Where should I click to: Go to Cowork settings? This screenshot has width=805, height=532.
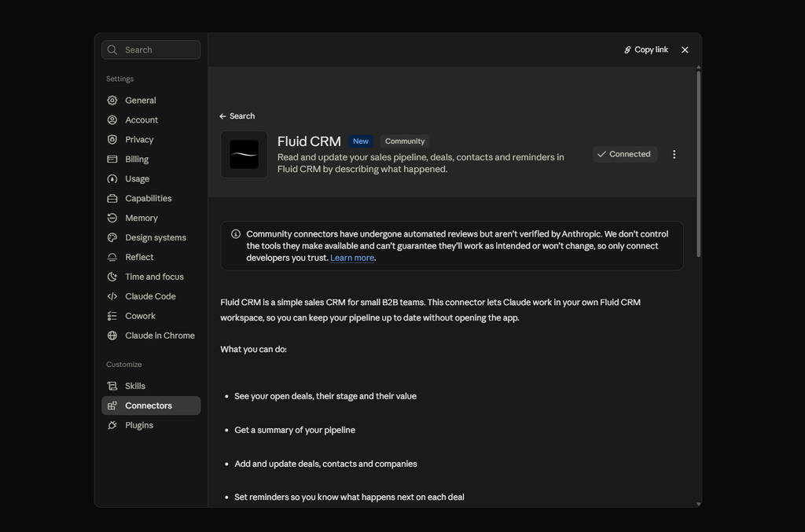click(x=151, y=316)
